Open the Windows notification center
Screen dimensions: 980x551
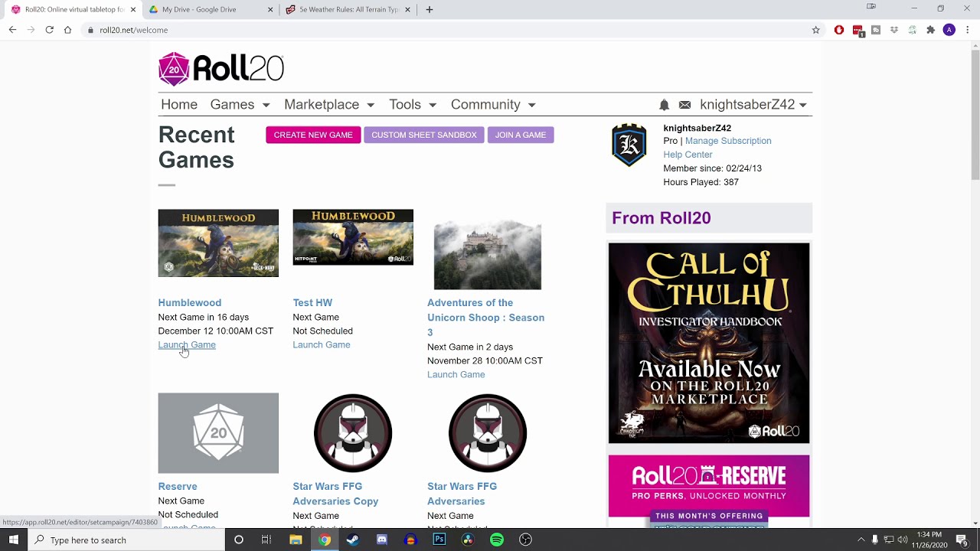(962, 540)
